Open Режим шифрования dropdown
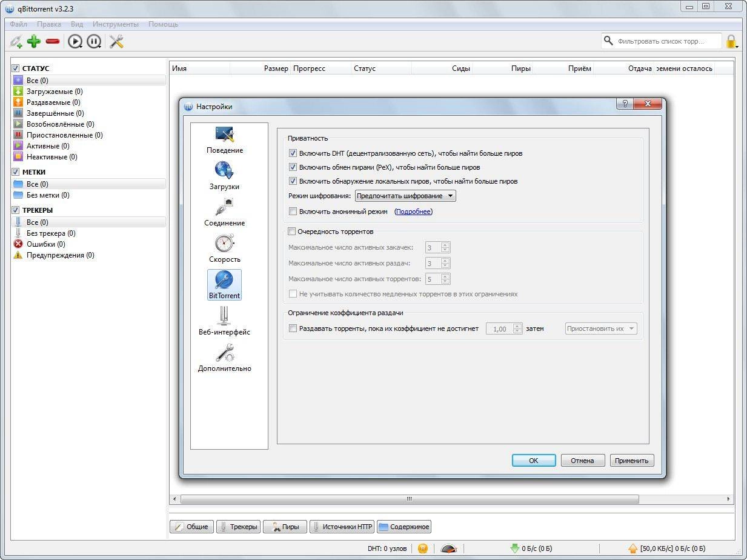This screenshot has width=747, height=560. coord(405,196)
